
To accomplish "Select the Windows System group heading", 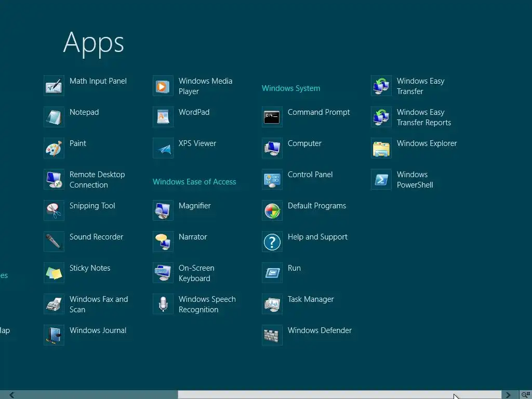I will pos(291,88).
